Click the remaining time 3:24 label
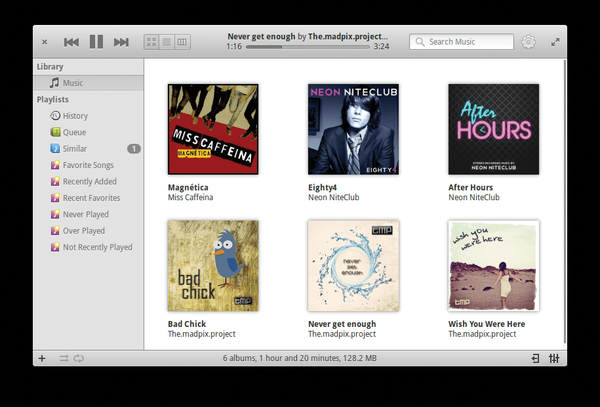Image resolution: width=600 pixels, height=407 pixels. [382, 47]
